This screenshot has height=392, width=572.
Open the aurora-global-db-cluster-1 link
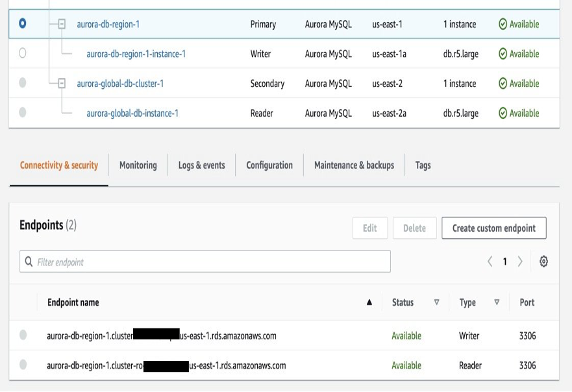(120, 84)
